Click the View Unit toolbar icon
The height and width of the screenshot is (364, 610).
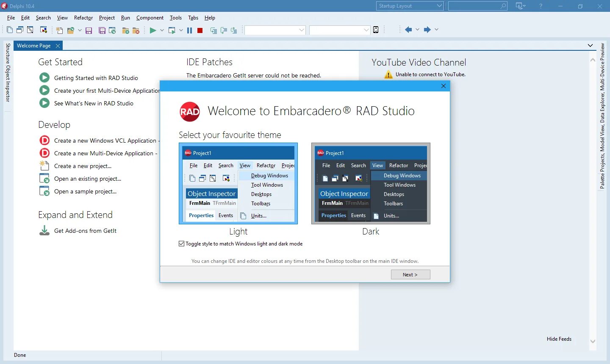9,30
